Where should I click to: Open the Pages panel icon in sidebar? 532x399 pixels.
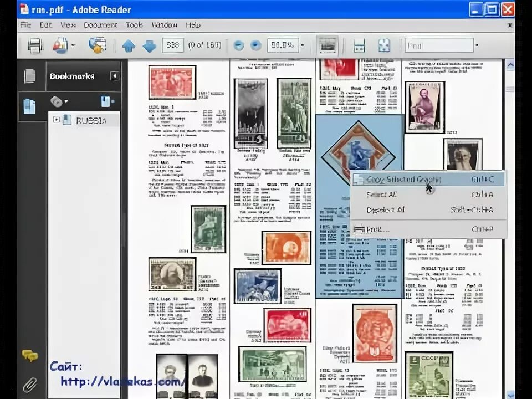[x=30, y=76]
